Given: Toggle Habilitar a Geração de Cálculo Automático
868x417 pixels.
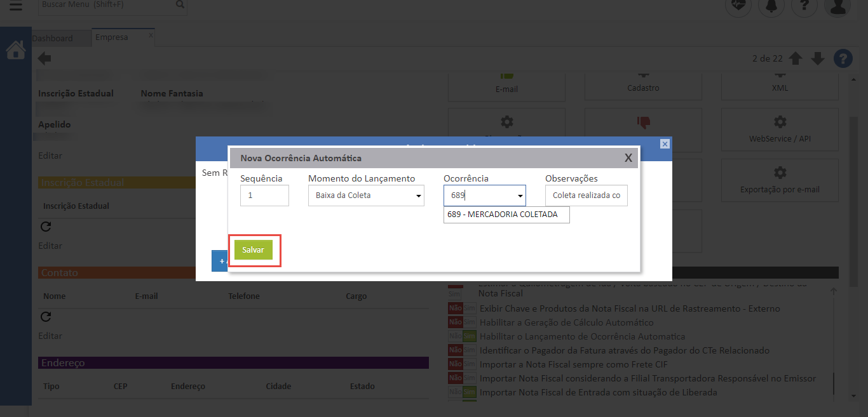Looking at the screenshot, I should [462, 322].
